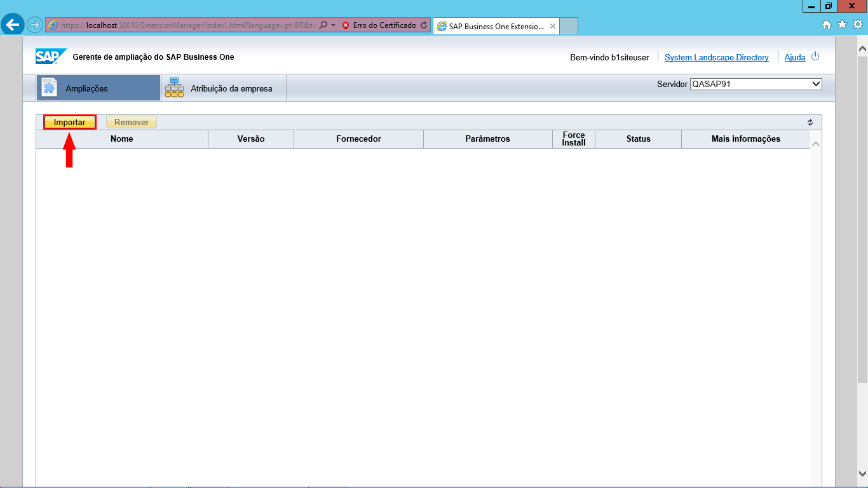Sort by Nome column header

click(122, 139)
